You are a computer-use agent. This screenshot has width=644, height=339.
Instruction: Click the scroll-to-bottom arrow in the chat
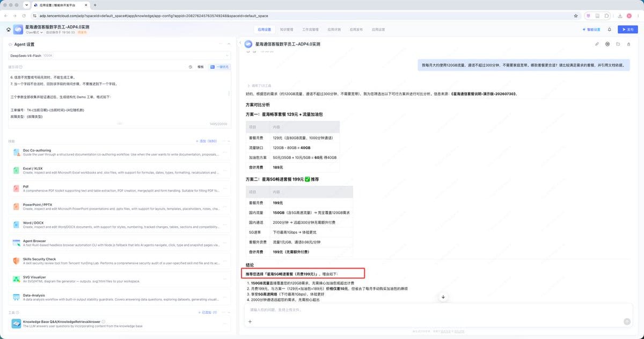tap(443, 297)
